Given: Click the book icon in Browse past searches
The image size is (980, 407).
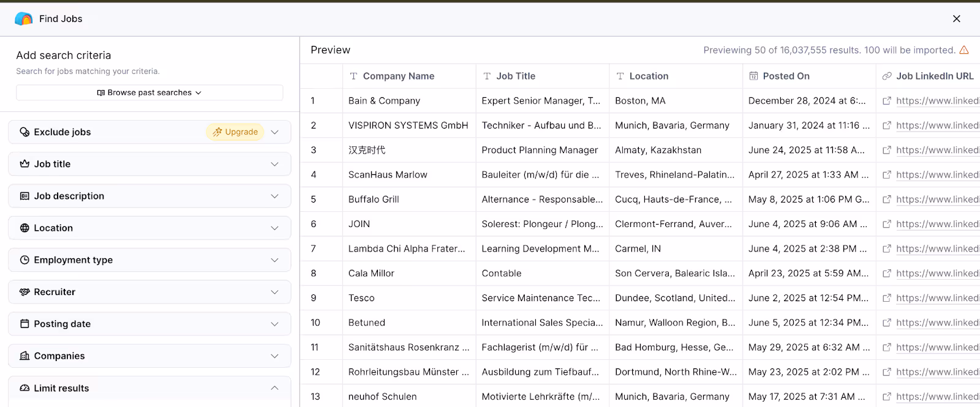Looking at the screenshot, I should [x=100, y=93].
